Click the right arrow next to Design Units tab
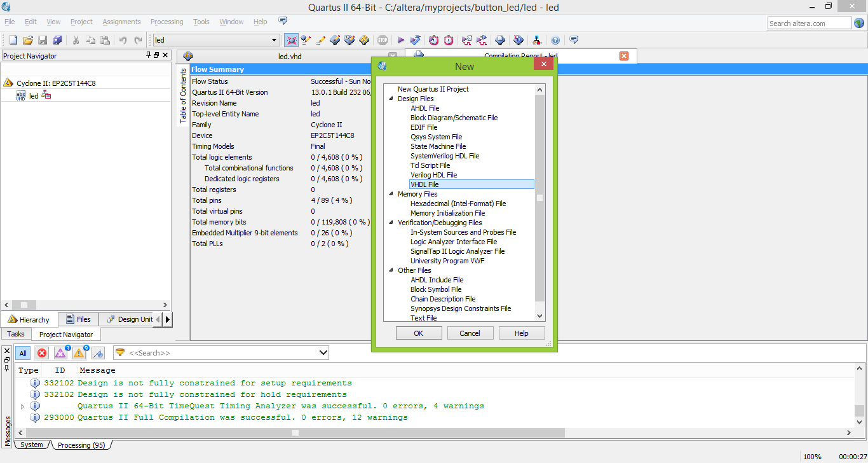The width and height of the screenshot is (868, 463). [168, 319]
